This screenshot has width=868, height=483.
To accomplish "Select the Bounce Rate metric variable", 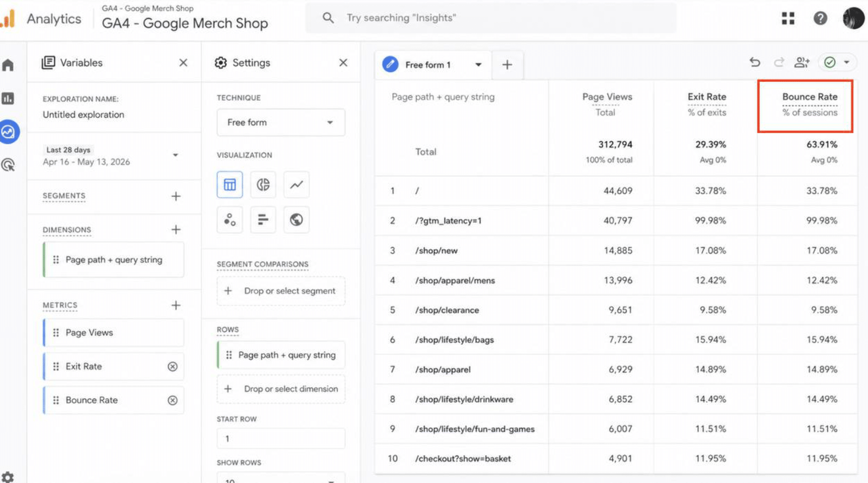I will (114, 400).
